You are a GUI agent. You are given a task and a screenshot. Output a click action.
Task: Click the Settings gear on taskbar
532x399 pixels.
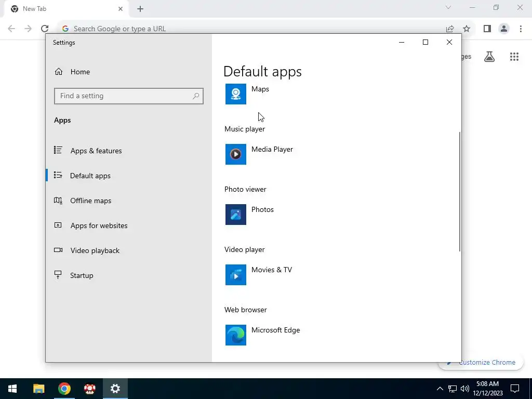pos(115,389)
